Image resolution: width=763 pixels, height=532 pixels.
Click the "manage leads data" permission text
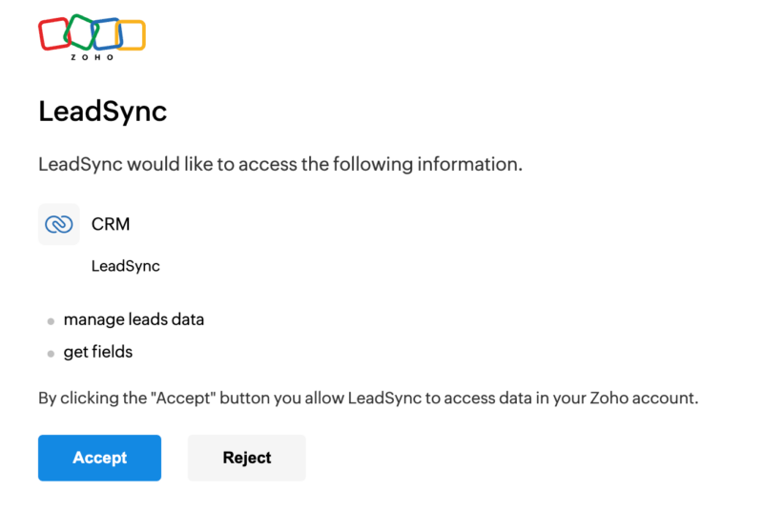[x=134, y=319]
